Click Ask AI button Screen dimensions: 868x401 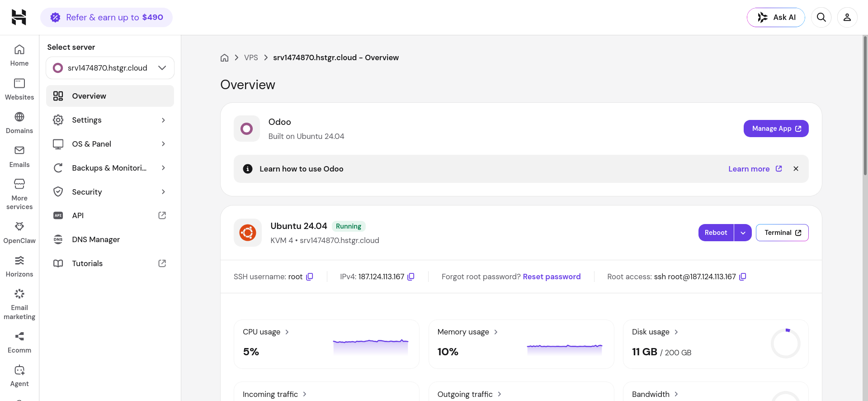(x=776, y=17)
